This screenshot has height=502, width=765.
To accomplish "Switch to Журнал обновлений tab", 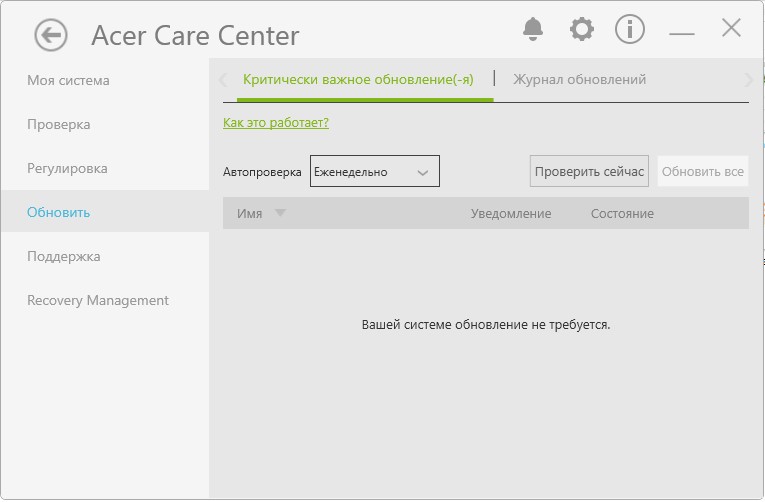I will click(579, 80).
